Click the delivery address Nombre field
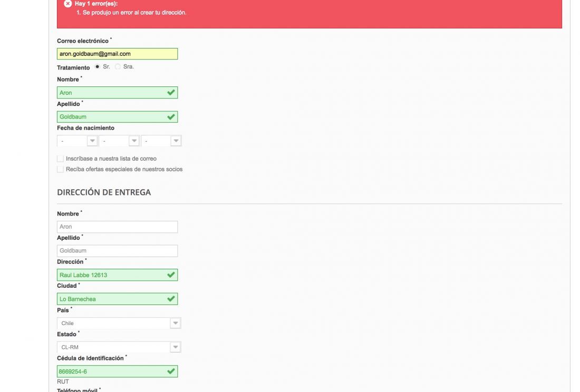Screen dimensions: 580x392 117,227
